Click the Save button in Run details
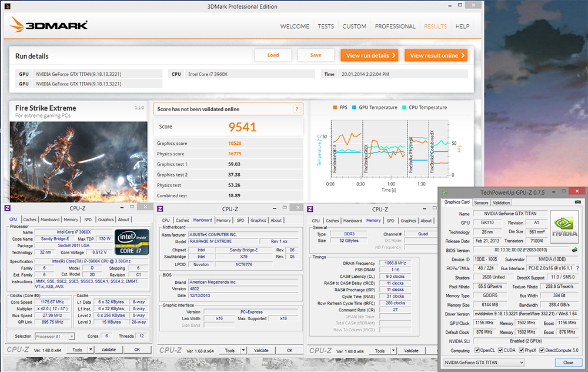 [x=316, y=55]
